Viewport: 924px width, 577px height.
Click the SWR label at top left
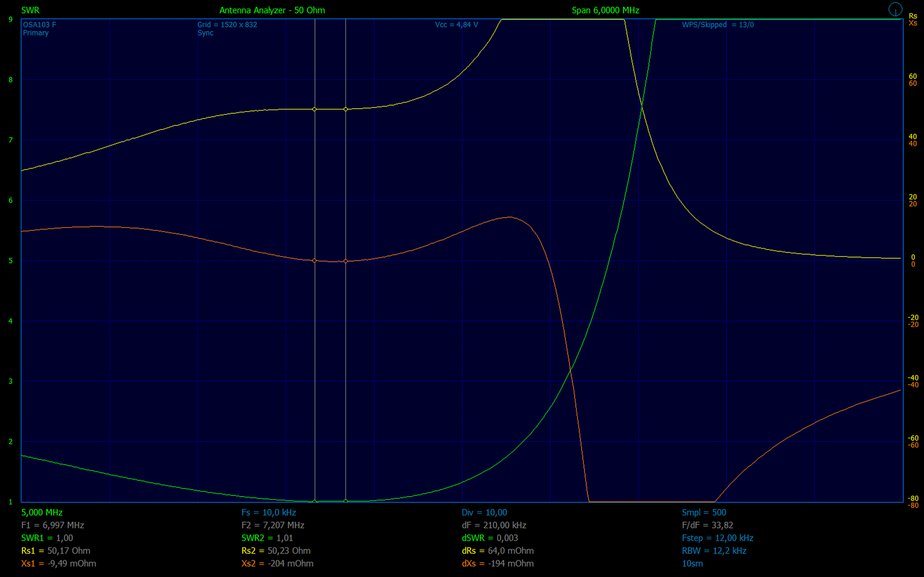click(30, 10)
